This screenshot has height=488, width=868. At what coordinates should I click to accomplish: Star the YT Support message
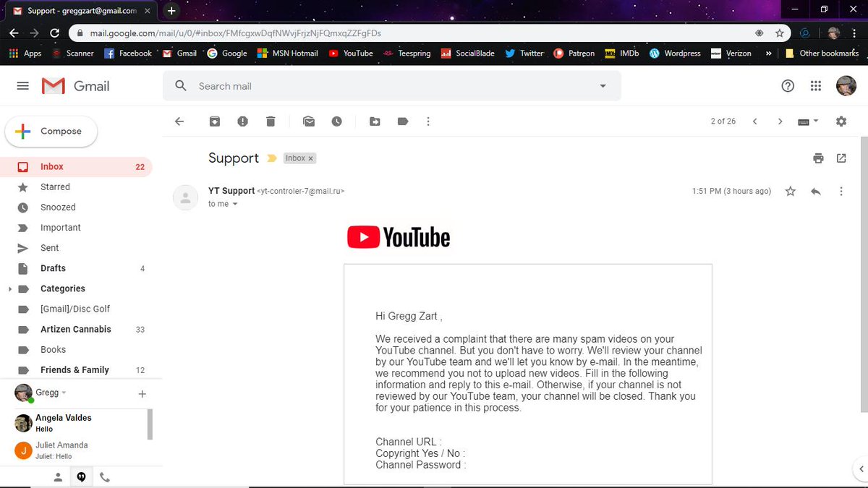(790, 192)
